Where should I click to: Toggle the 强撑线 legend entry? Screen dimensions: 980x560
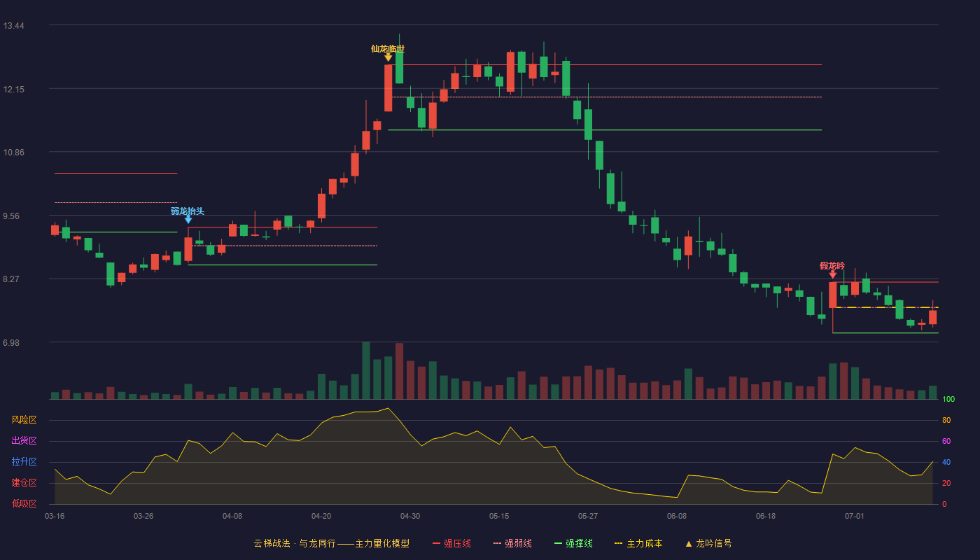point(573,543)
